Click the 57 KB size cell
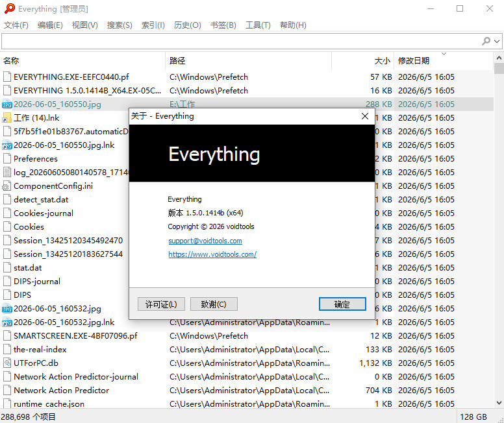The width and height of the screenshot is (504, 423). 381,77
